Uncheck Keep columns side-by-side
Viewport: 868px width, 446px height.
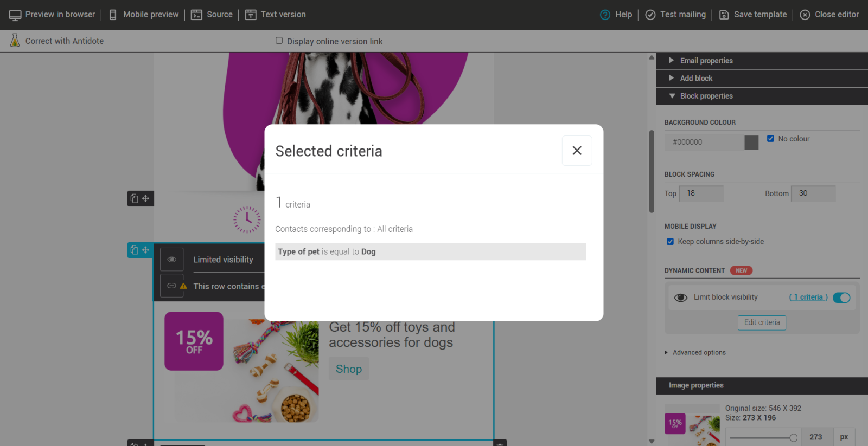pyautogui.click(x=670, y=242)
